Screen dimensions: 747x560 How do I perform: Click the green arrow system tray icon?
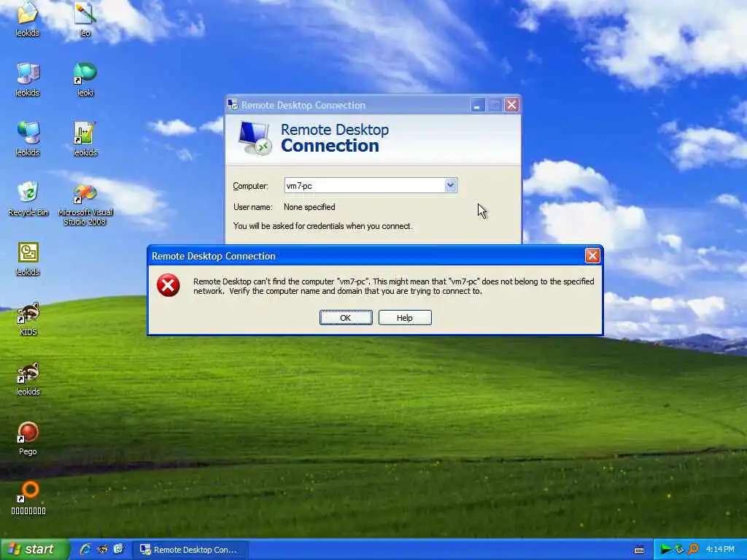click(x=665, y=550)
